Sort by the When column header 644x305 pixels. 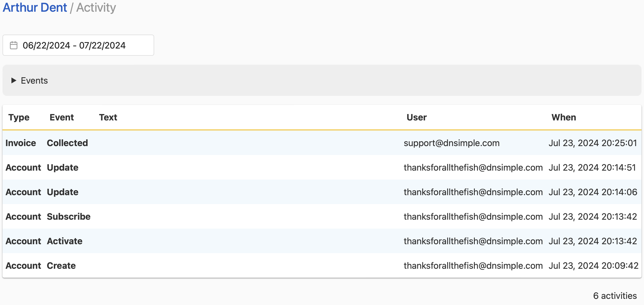[564, 117]
